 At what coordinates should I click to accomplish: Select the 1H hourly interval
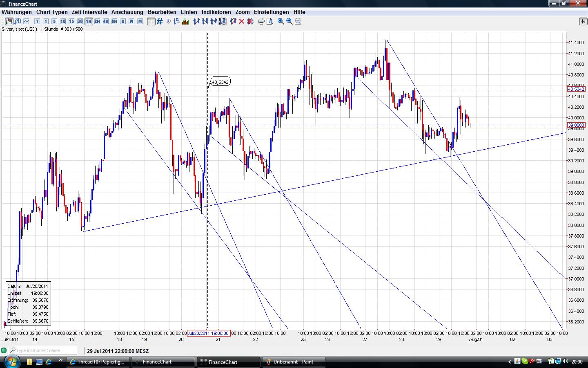[x=89, y=21]
